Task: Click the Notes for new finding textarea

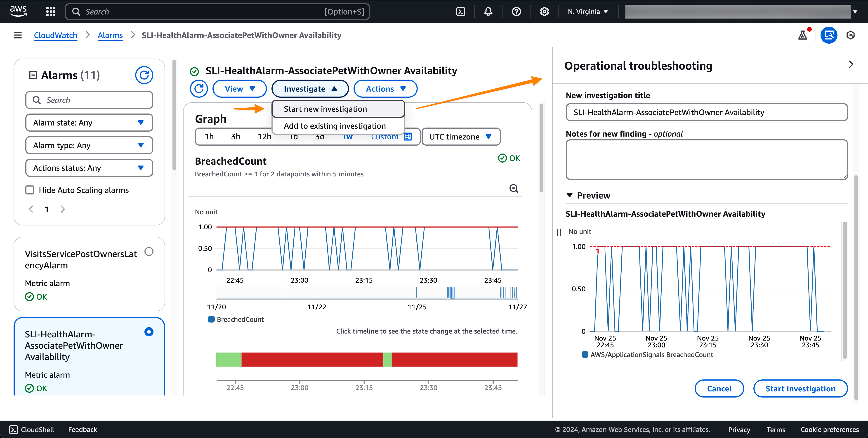Action: (706, 159)
